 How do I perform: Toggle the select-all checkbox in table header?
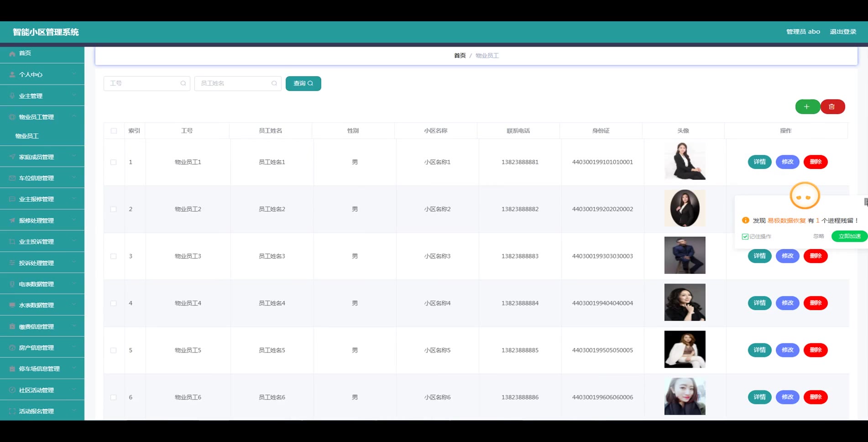coord(114,131)
